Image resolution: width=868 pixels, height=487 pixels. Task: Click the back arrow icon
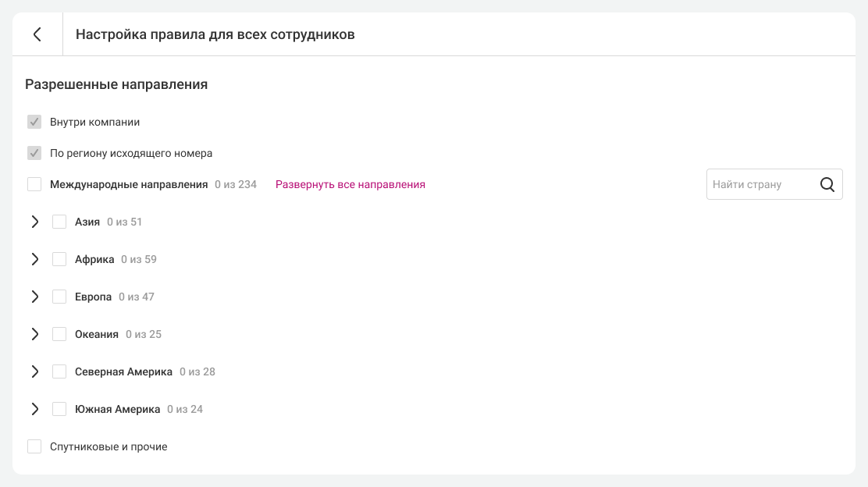37,34
